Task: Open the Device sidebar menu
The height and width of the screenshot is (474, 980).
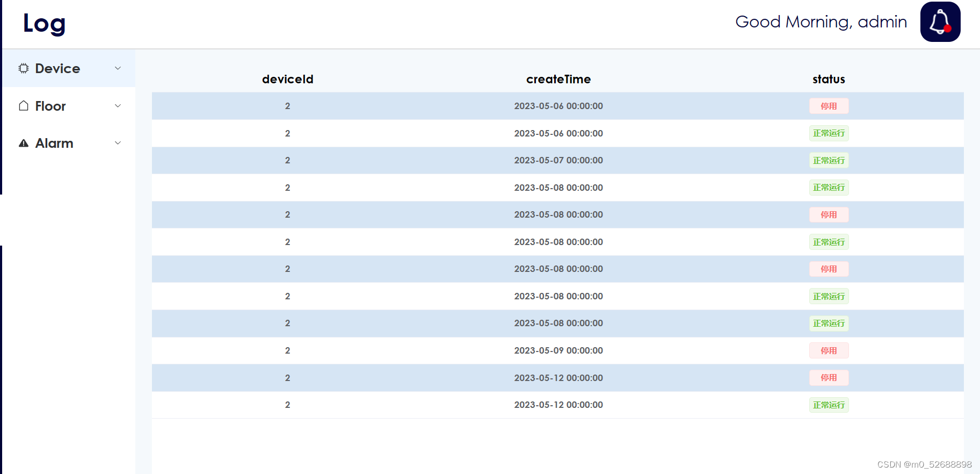Action: pyautogui.click(x=69, y=68)
